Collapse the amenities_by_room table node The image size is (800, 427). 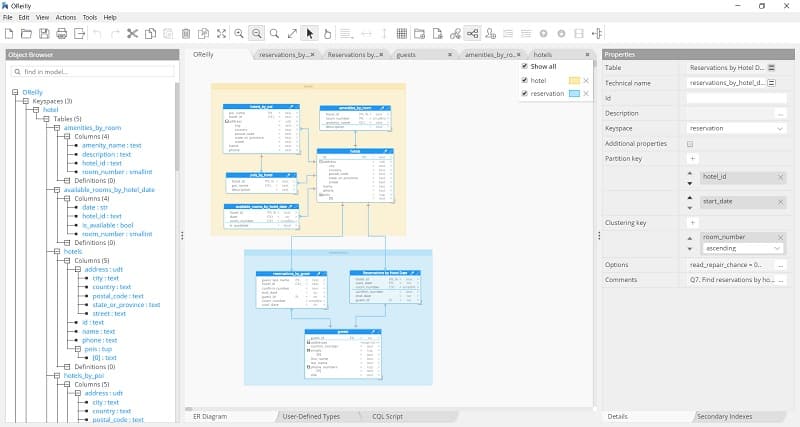click(x=57, y=128)
